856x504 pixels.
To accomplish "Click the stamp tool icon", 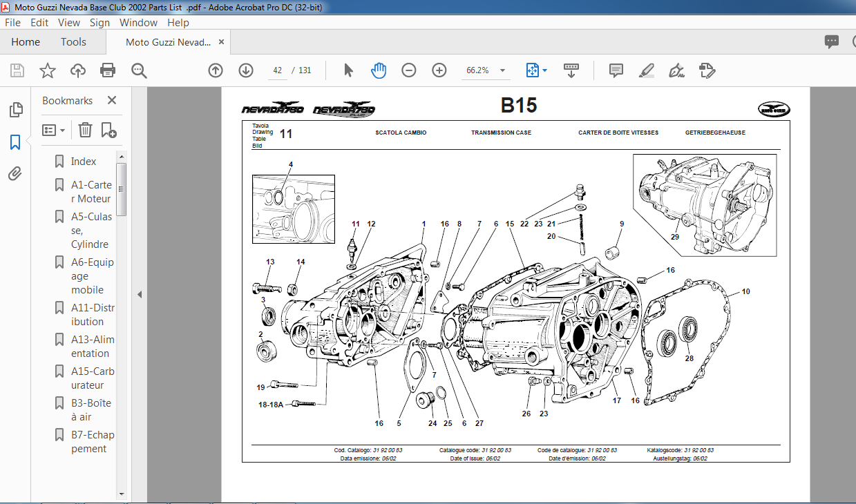I will (706, 70).
